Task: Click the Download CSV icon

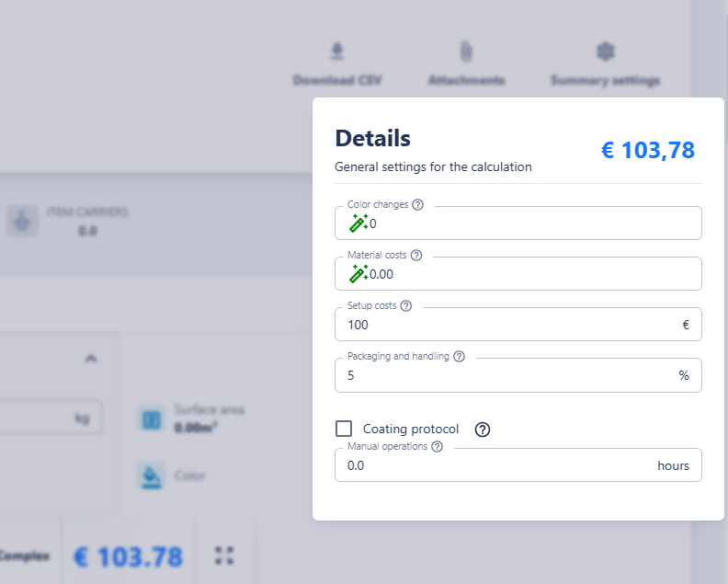Action: point(337,52)
